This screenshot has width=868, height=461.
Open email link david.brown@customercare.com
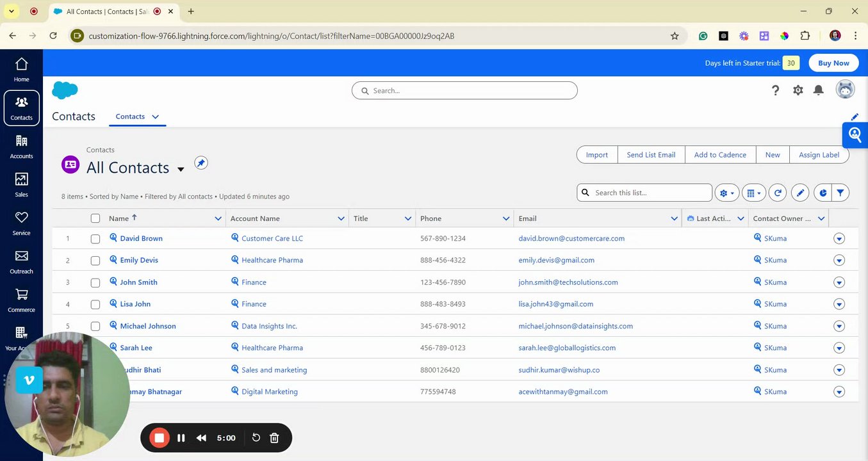(x=571, y=238)
